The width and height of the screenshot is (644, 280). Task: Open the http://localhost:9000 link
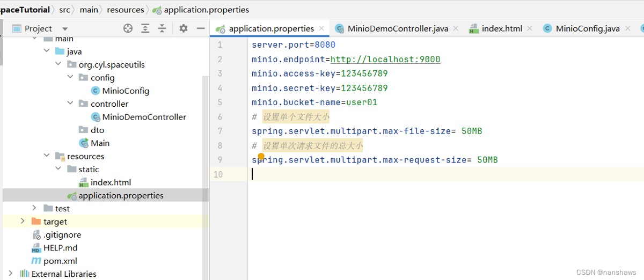385,59
